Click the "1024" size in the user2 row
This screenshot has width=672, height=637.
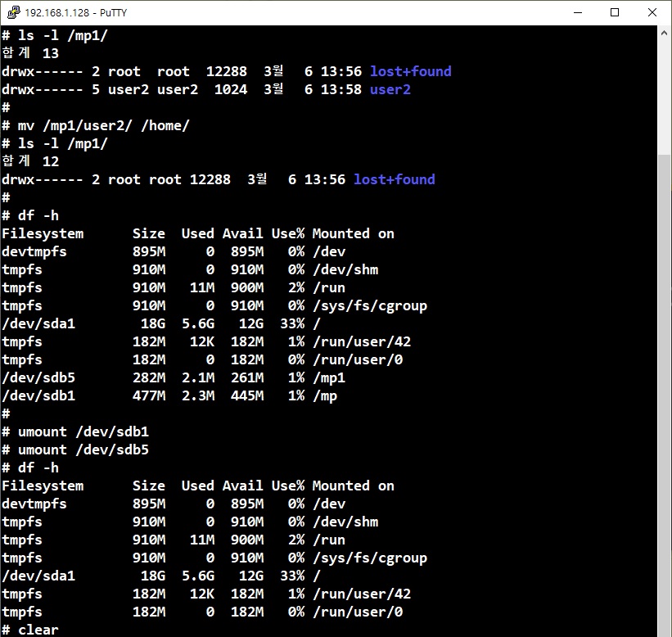(x=231, y=89)
